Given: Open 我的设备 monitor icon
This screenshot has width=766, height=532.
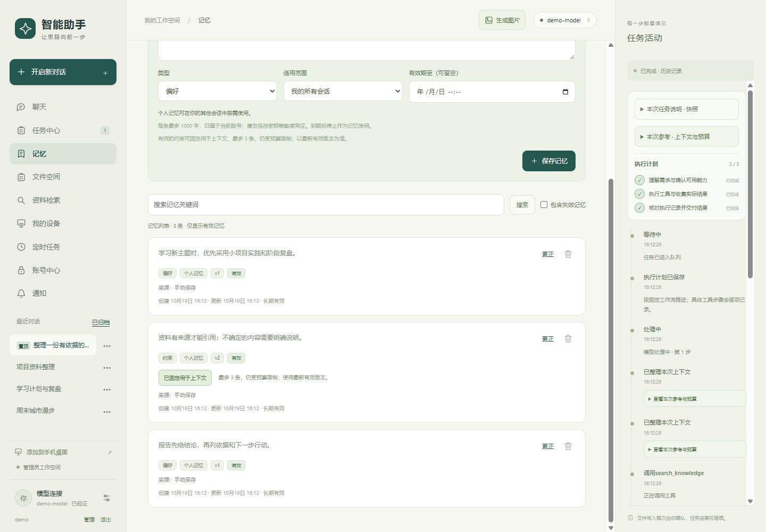Looking at the screenshot, I should coord(21,223).
